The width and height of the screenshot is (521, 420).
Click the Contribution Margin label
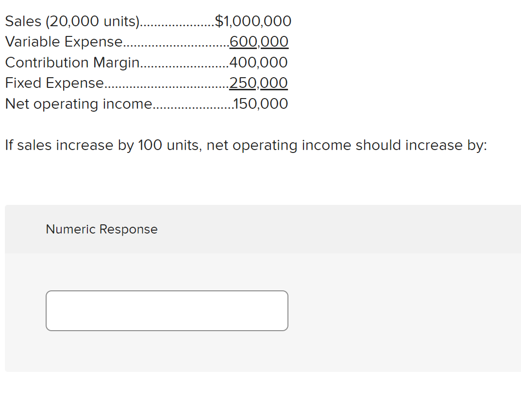click(72, 62)
